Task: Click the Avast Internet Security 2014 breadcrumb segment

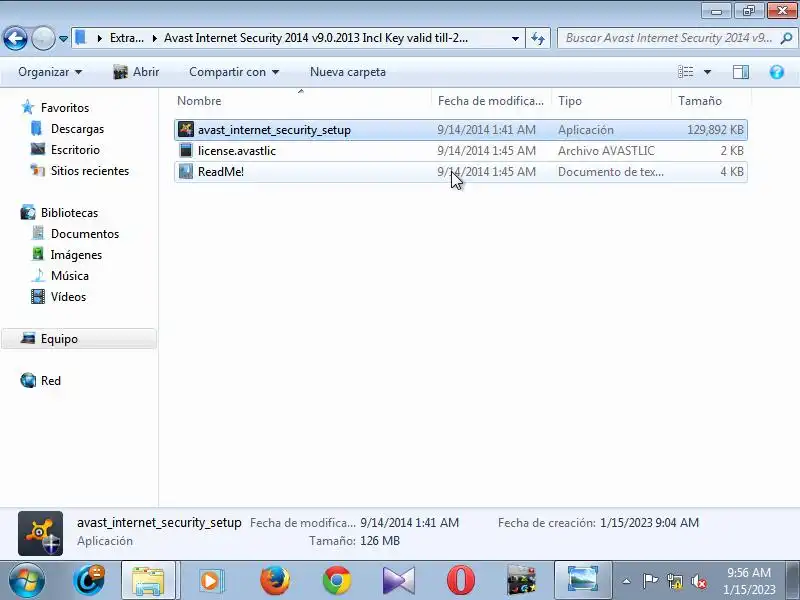Action: (x=315, y=38)
